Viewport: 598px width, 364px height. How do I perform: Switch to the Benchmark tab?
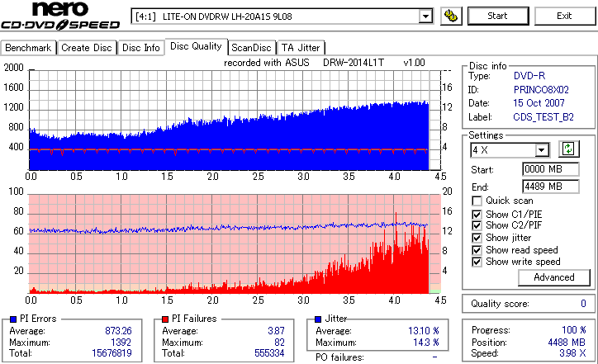coord(28,48)
